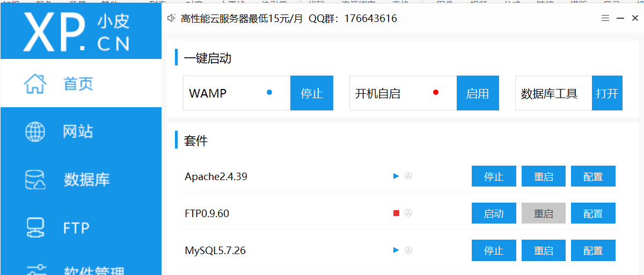
Task: Toggle the circled A auto-start icon for MySQL5.7.26
Action: point(408,250)
